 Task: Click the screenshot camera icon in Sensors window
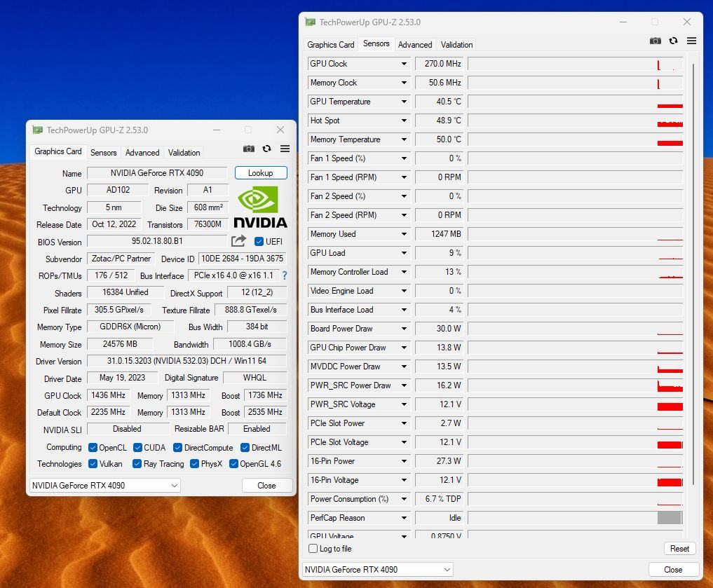click(655, 41)
